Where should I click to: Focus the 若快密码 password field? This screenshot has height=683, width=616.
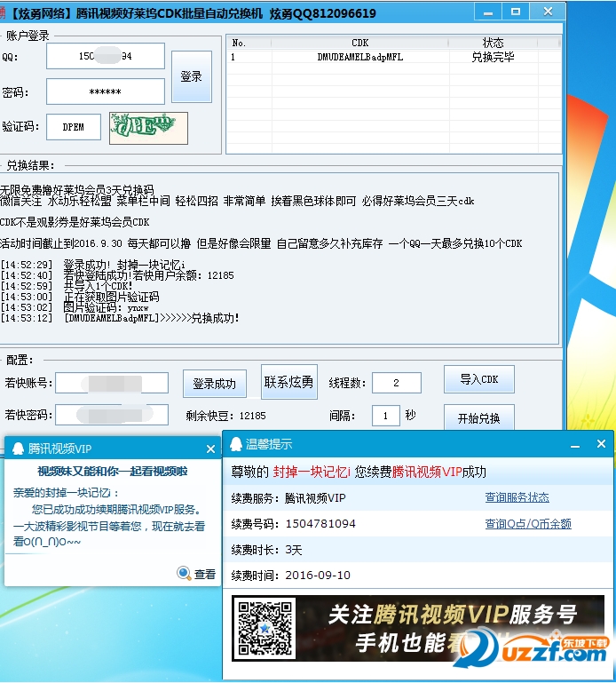112,414
